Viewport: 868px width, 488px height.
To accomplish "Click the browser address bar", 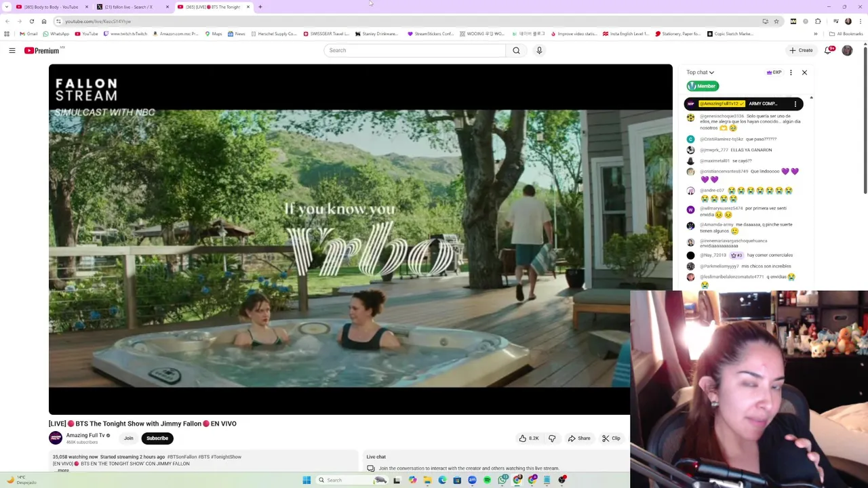I will 407,21.
